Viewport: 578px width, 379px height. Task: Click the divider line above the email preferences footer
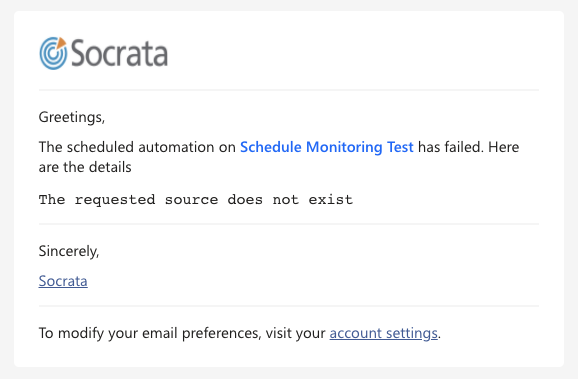coord(289,306)
